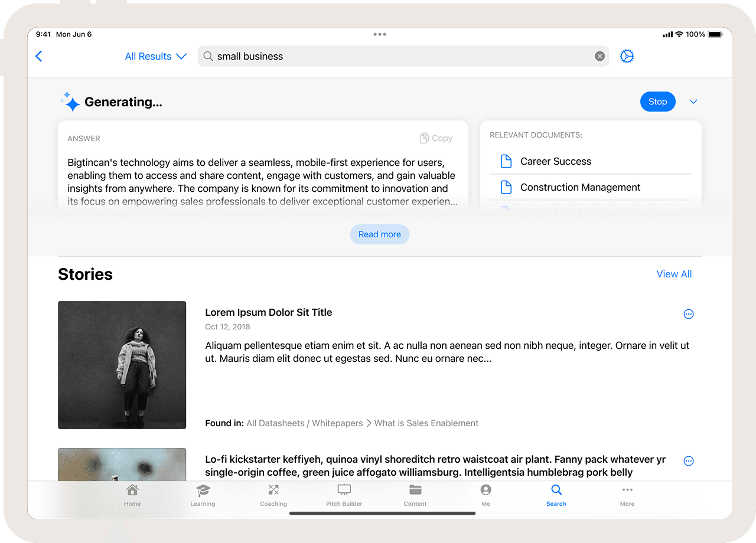Click the search field containing small business
The height and width of the screenshot is (543, 756).
[x=403, y=56]
